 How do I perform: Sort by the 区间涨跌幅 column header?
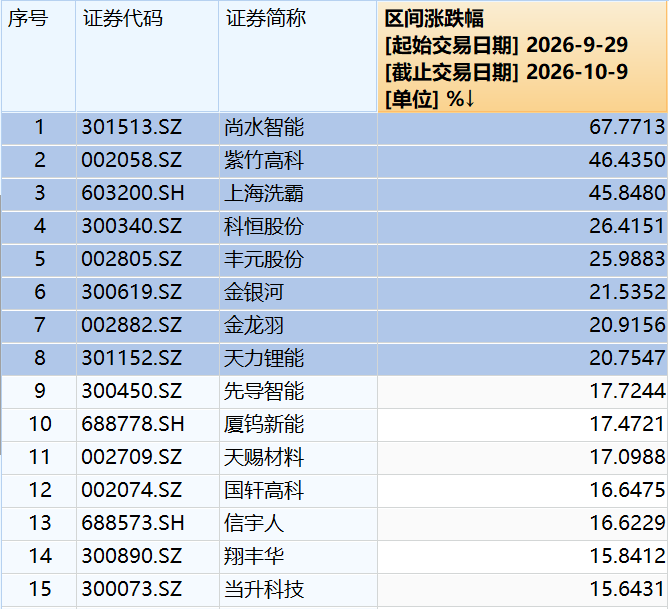tap(522, 56)
